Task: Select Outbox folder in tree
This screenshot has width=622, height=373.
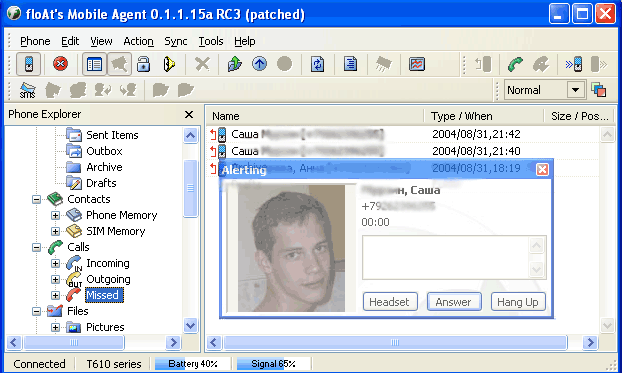Action: tap(104, 151)
